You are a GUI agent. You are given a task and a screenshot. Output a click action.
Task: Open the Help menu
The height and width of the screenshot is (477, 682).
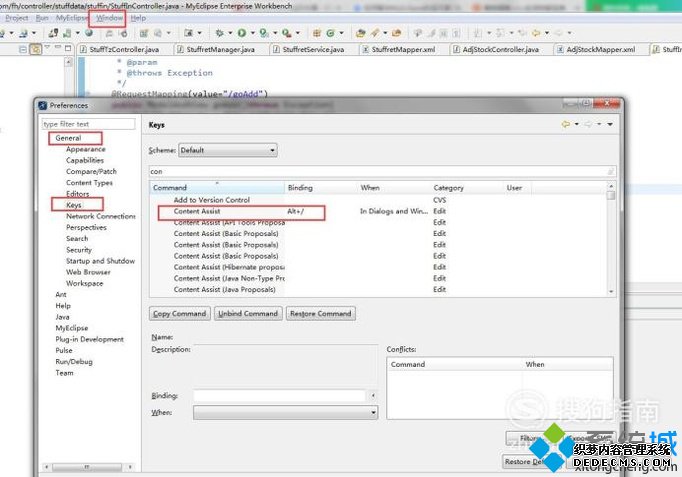138,18
